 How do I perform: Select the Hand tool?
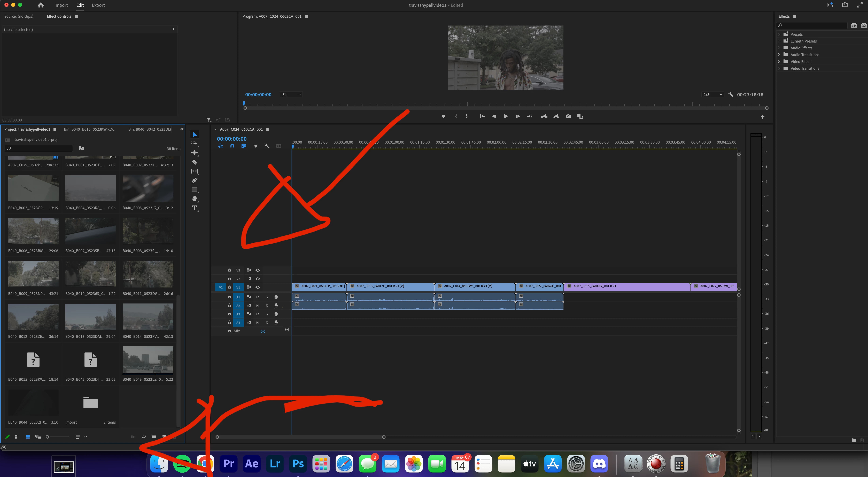(194, 199)
